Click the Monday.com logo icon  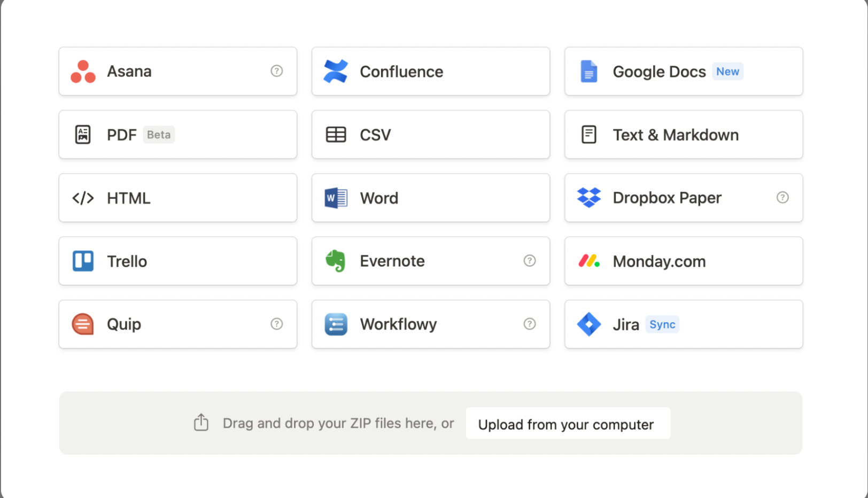coord(589,261)
